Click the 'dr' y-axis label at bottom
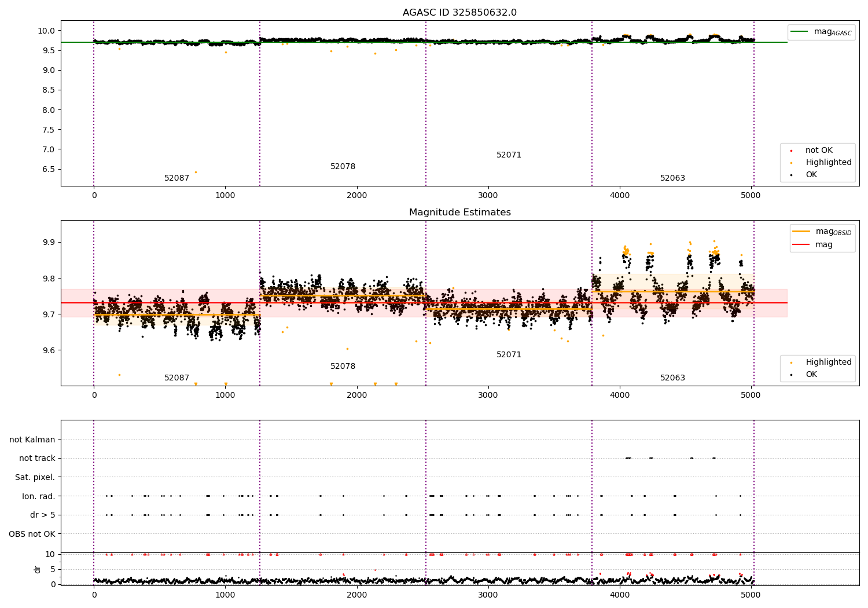 [38, 569]
